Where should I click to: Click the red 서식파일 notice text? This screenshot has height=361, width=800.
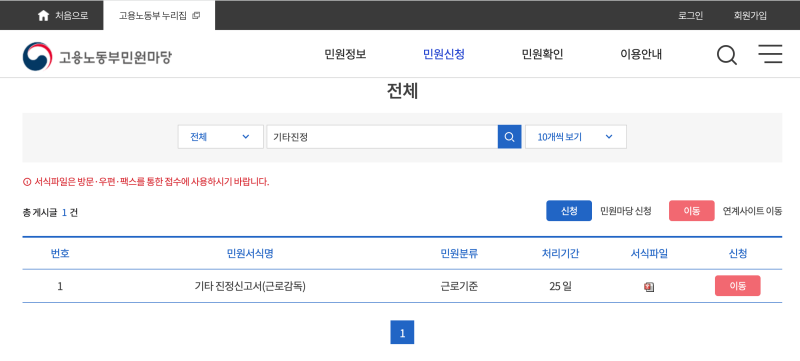146,182
